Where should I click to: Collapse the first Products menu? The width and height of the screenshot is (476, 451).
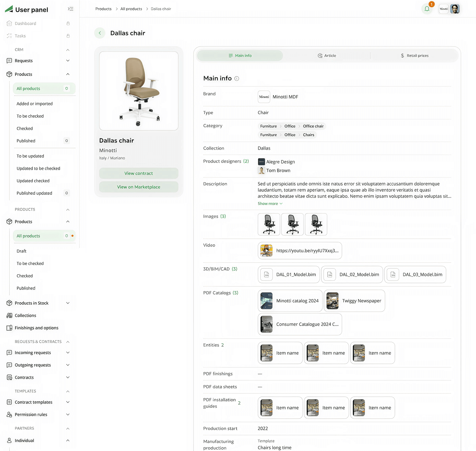pos(68,74)
